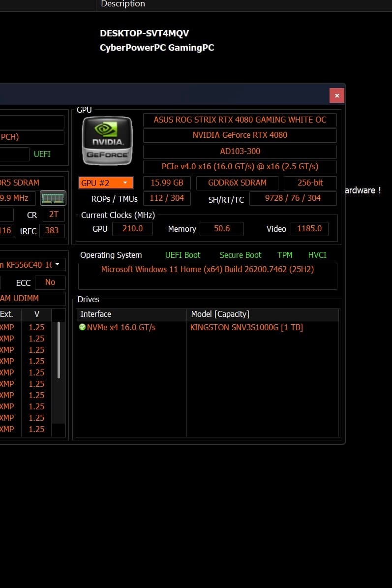The height and width of the screenshot is (588, 392).
Task: Open the memory module details icon
Action: pyautogui.click(x=53, y=198)
